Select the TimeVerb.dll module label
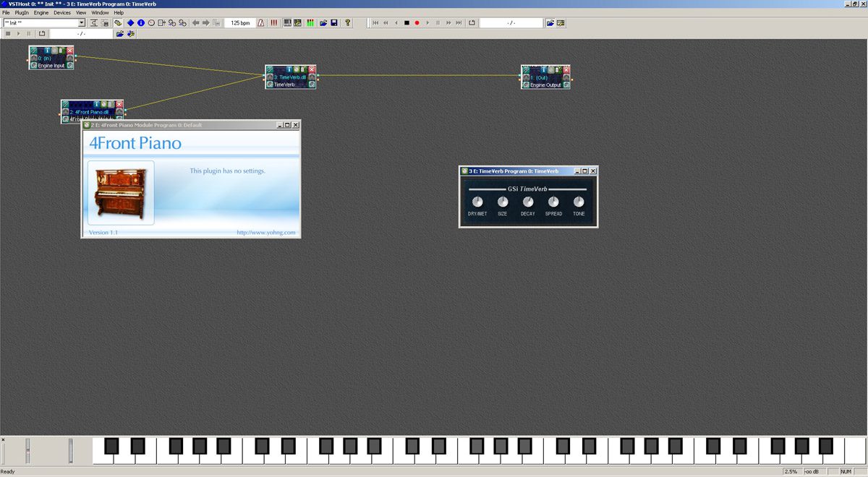The image size is (868, 477). tap(290, 77)
